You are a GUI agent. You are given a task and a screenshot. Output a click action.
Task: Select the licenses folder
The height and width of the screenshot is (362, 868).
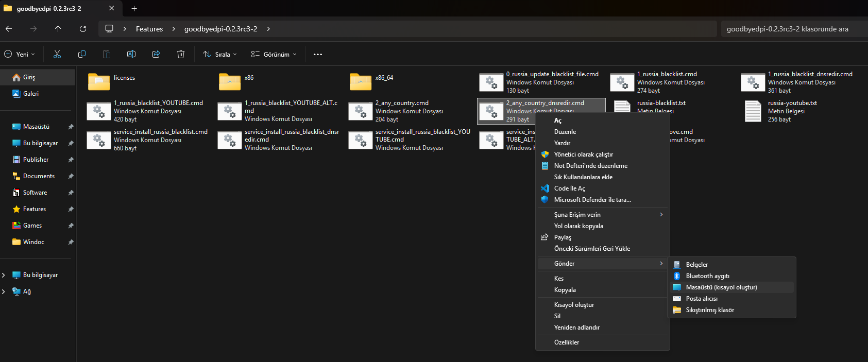[111, 82]
